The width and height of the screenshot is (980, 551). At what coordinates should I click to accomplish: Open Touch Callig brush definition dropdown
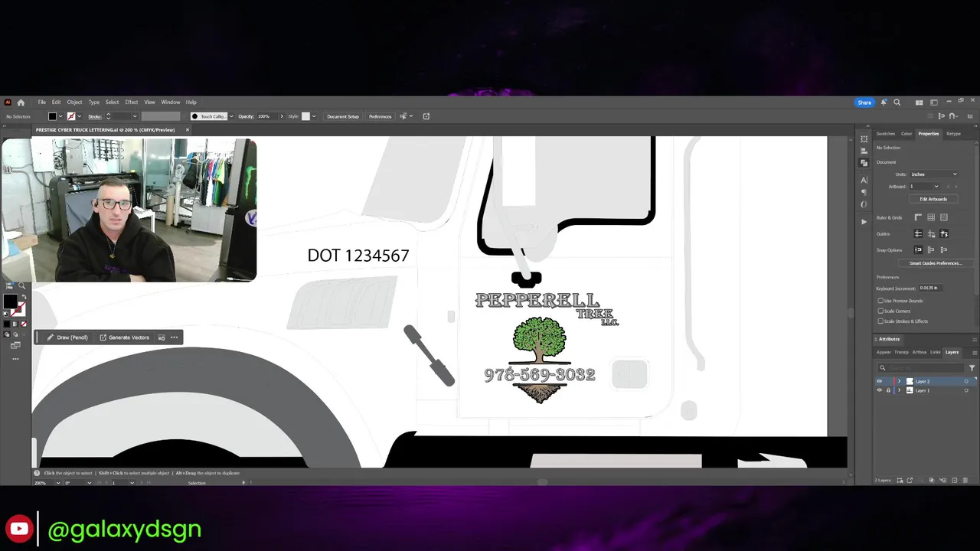(231, 116)
